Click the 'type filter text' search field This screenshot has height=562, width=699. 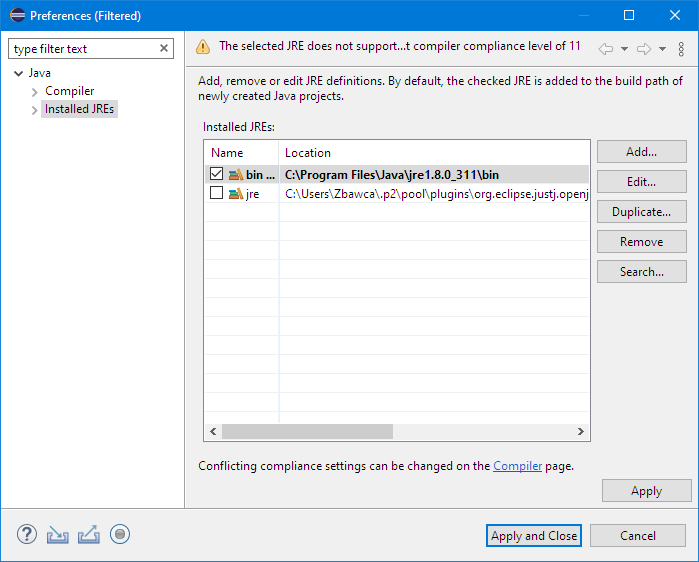[83, 49]
